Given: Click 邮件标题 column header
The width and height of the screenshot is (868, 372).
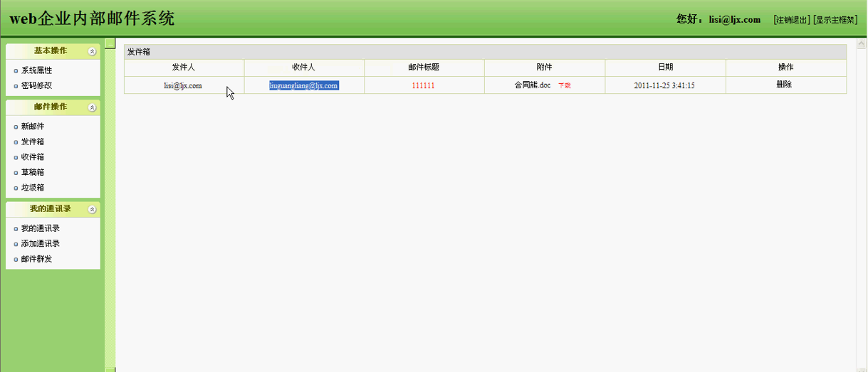Looking at the screenshot, I should (424, 67).
